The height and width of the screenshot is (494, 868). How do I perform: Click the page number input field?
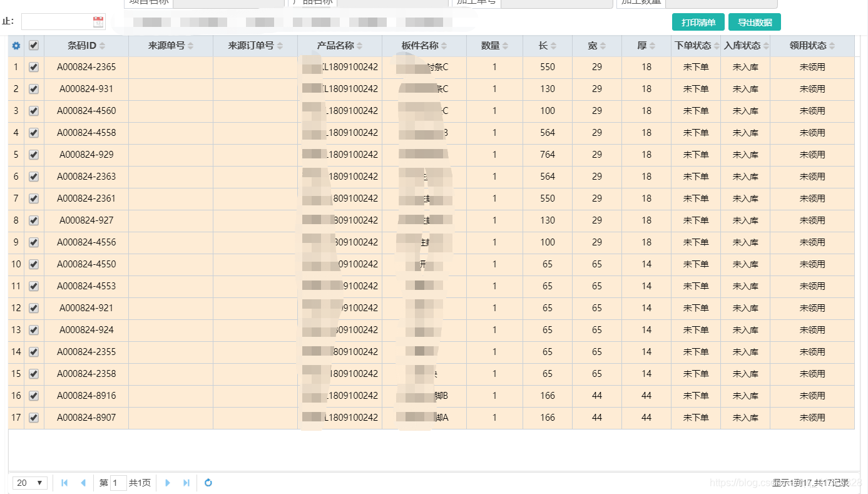point(118,483)
